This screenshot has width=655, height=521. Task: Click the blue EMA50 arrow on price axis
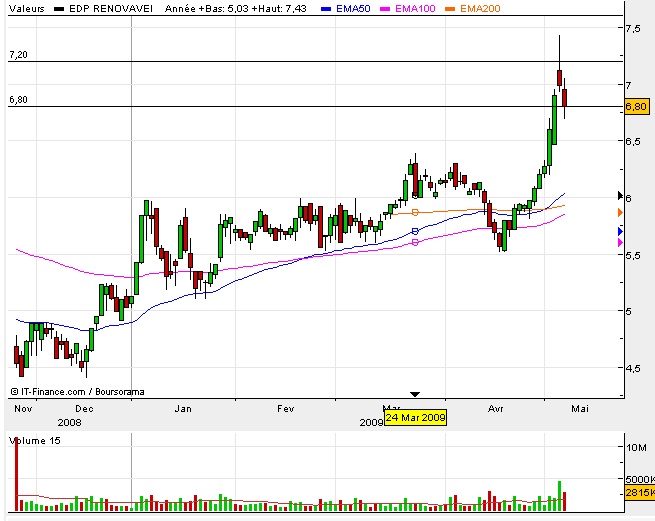point(620,231)
